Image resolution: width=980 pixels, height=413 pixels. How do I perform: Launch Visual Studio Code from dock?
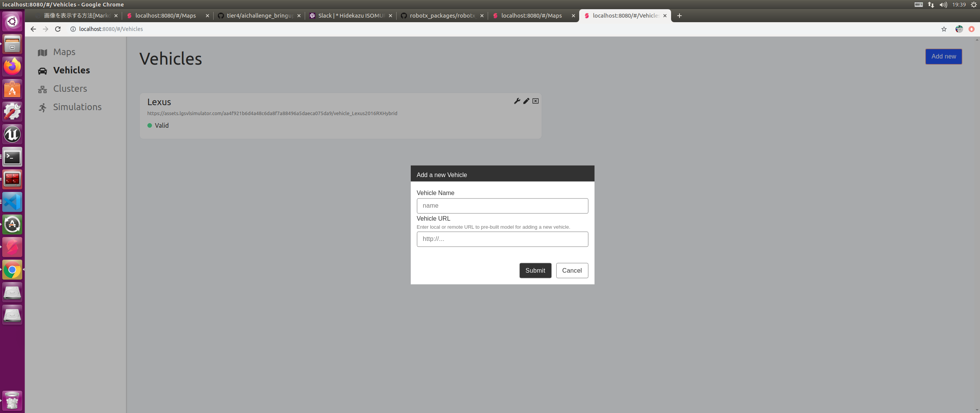tap(12, 202)
